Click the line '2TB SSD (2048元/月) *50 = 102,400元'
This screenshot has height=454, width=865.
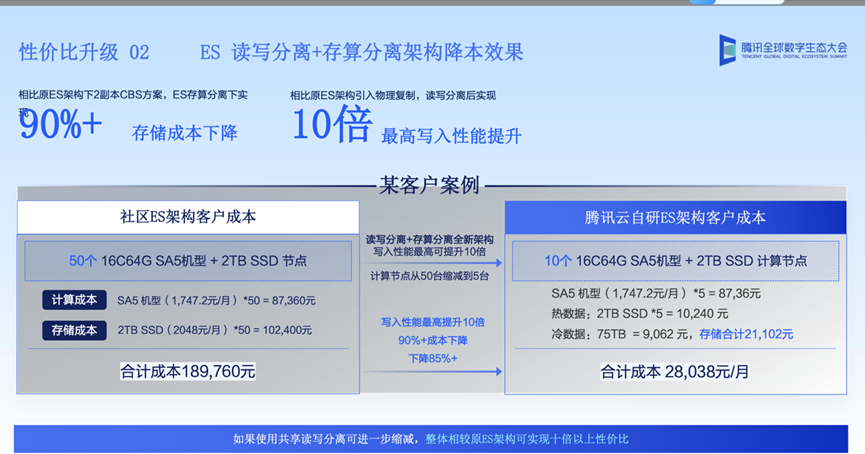(x=215, y=330)
